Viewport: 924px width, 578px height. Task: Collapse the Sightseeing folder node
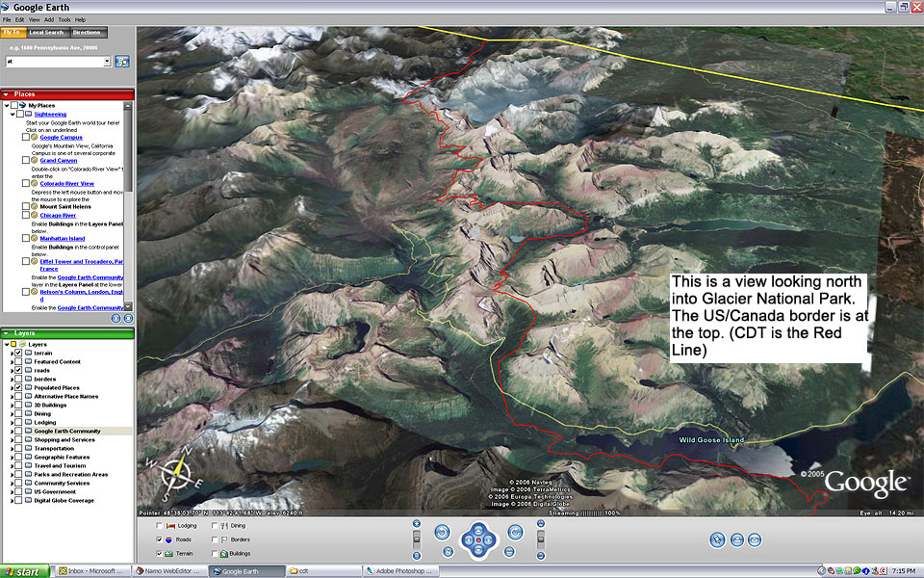(x=13, y=114)
